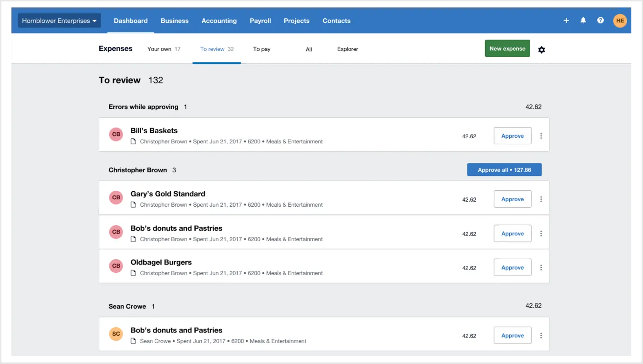Open the Explorer tab
Image resolution: width=643 pixels, height=364 pixels.
tap(348, 49)
